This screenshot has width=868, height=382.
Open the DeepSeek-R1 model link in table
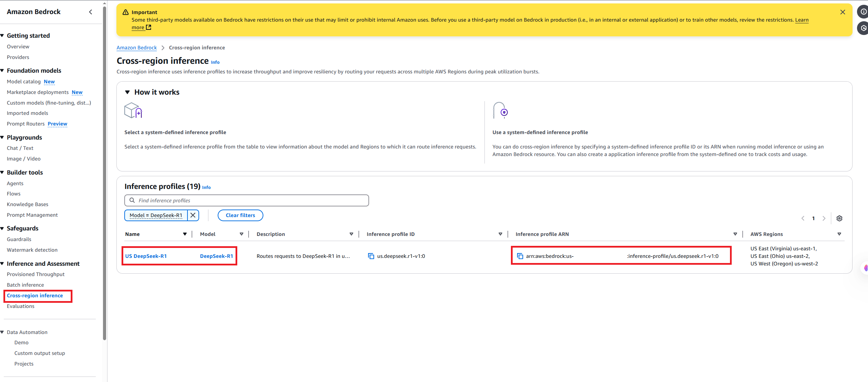pos(217,256)
